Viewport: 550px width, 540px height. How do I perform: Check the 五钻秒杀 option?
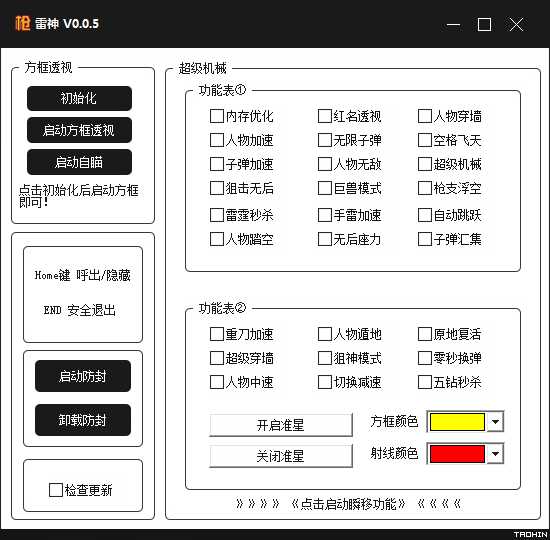425,382
